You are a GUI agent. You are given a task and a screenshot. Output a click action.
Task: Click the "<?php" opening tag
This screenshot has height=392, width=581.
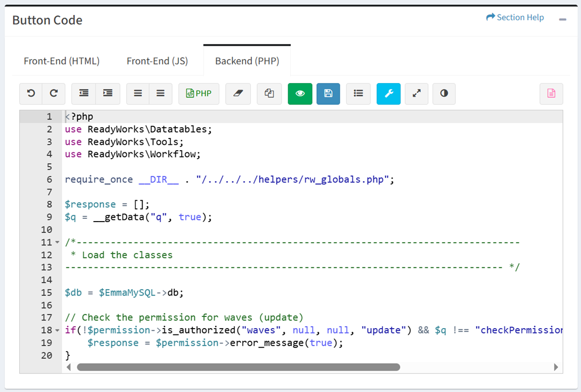79,117
